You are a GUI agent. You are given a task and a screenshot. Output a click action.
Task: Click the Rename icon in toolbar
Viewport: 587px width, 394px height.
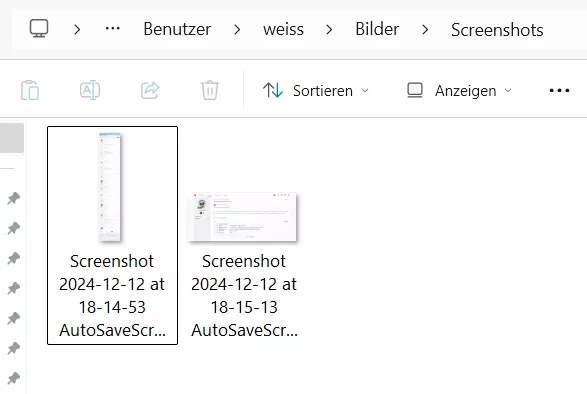(90, 90)
